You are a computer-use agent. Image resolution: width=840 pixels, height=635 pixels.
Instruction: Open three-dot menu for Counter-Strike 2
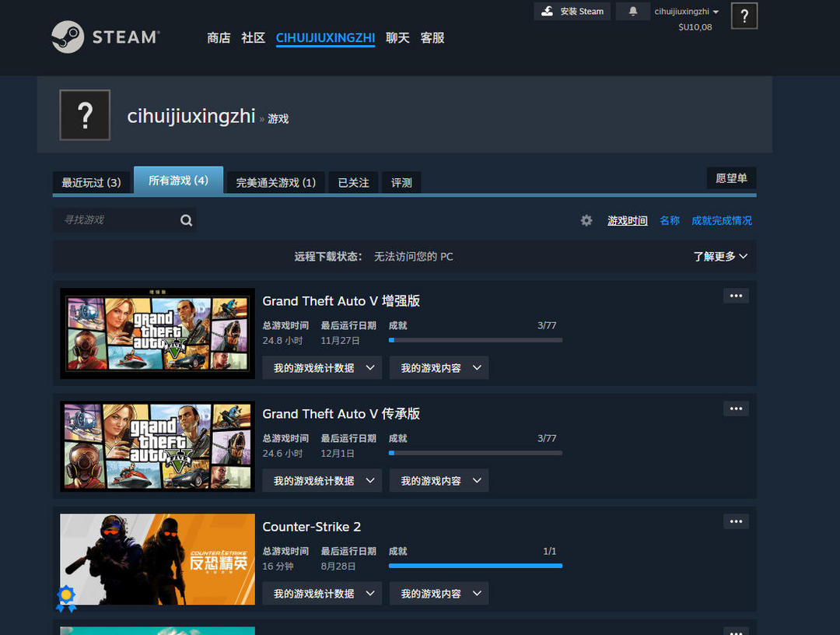[736, 521]
